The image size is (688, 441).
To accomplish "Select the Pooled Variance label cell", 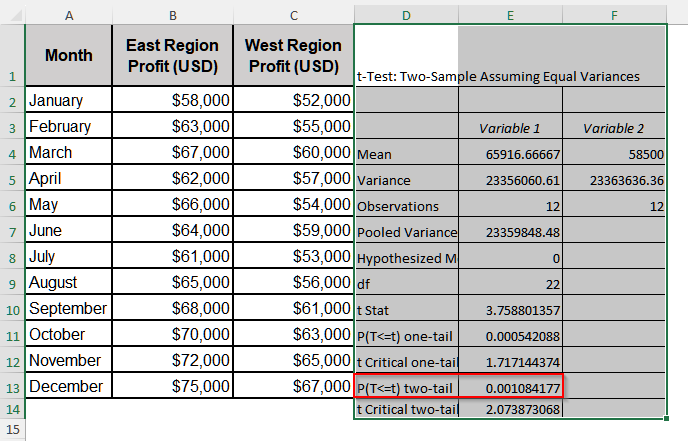I will tap(406, 232).
